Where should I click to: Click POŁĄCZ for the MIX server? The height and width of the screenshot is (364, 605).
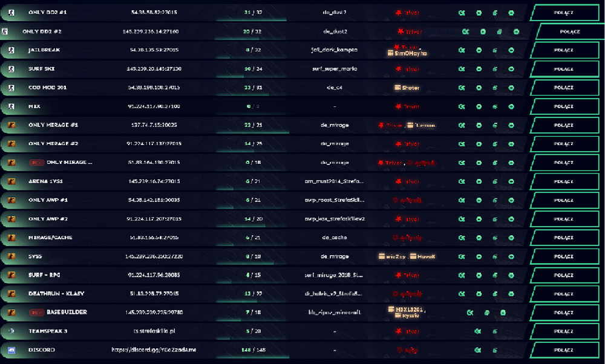click(x=564, y=106)
